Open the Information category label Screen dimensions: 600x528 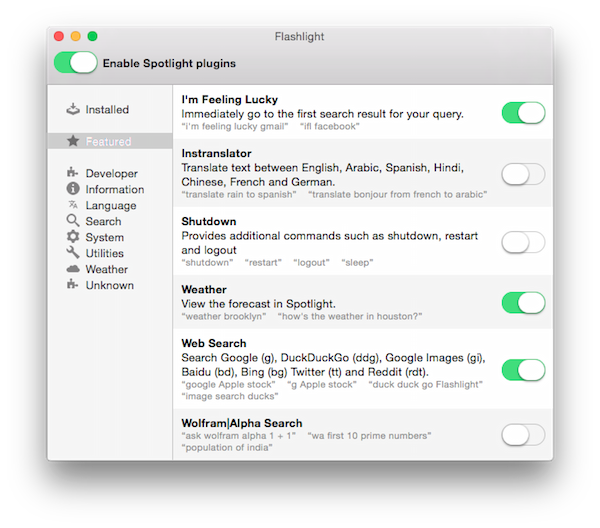click(x=115, y=189)
